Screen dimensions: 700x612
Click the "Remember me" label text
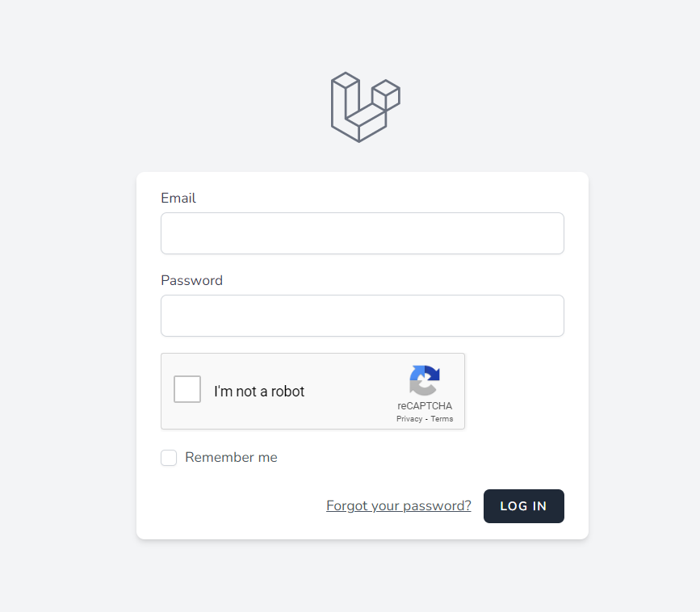(231, 457)
